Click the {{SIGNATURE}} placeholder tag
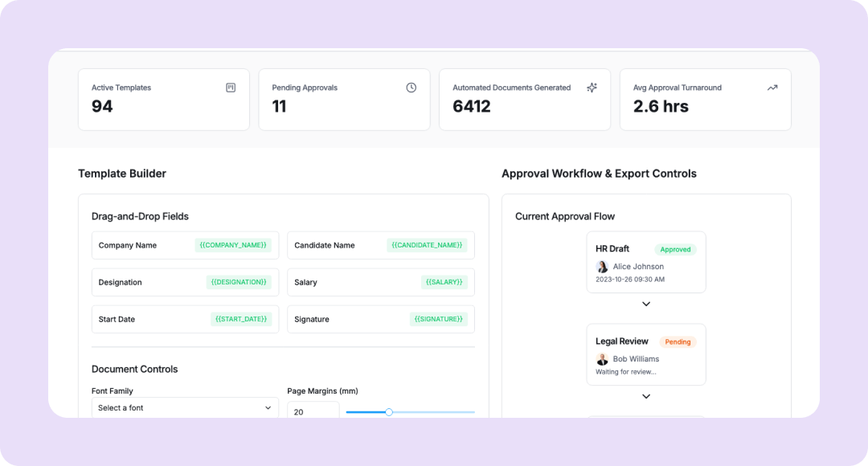The width and height of the screenshot is (868, 466). point(438,320)
